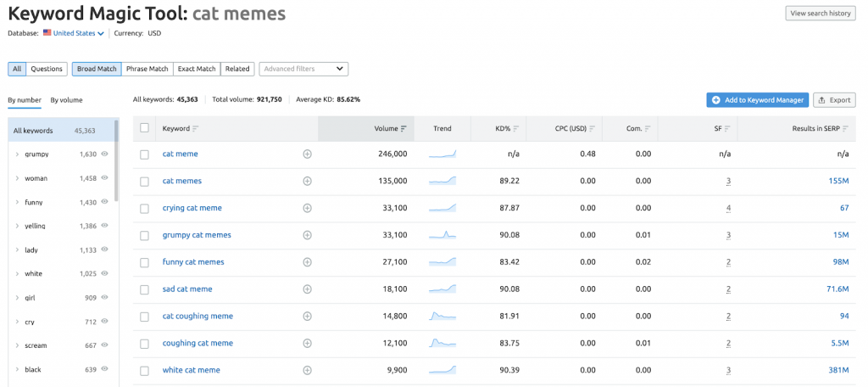This screenshot has width=868, height=387.
Task: Click the View search history button
Action: click(x=821, y=14)
